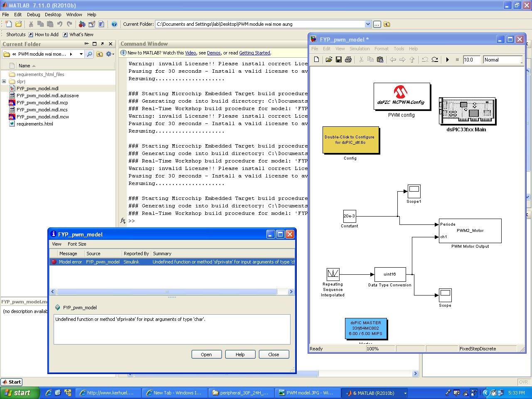
Task: Open the MATLAB Debug menu
Action: click(x=33, y=15)
